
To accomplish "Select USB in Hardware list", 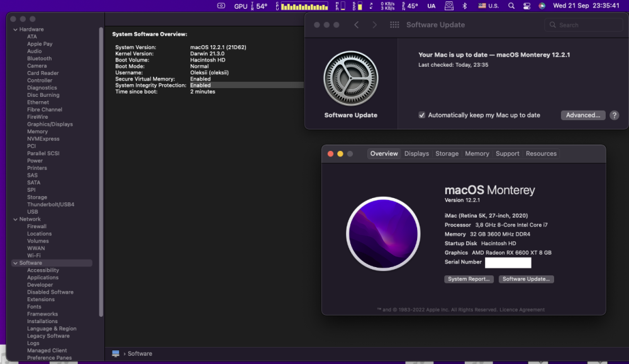I will (x=33, y=212).
